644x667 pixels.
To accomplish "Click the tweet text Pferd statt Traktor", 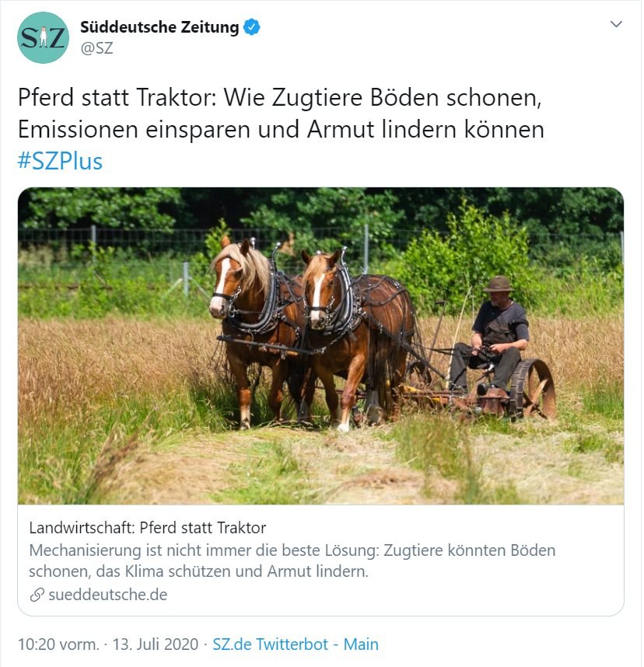I will click(x=117, y=98).
